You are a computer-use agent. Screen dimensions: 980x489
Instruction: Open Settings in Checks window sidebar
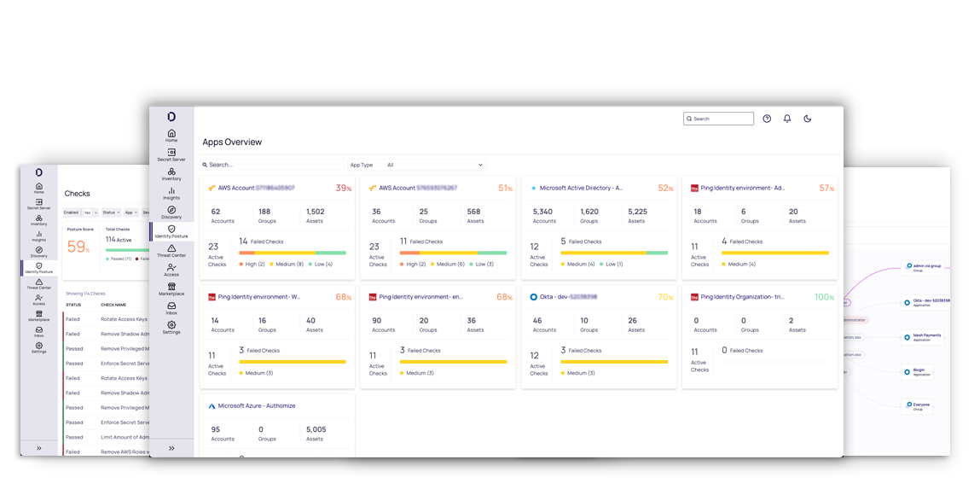pos(38,347)
